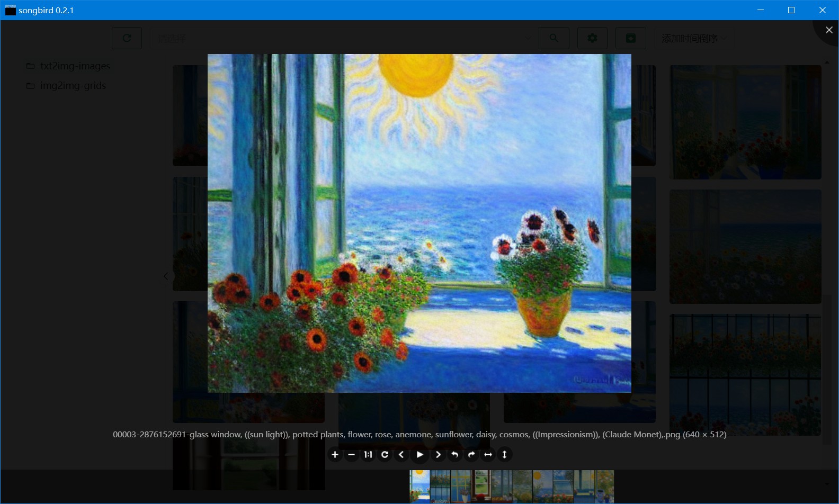Image resolution: width=839 pixels, height=504 pixels.
Task: Open the last strip thumbnail with blue vase
Action: [604, 487]
